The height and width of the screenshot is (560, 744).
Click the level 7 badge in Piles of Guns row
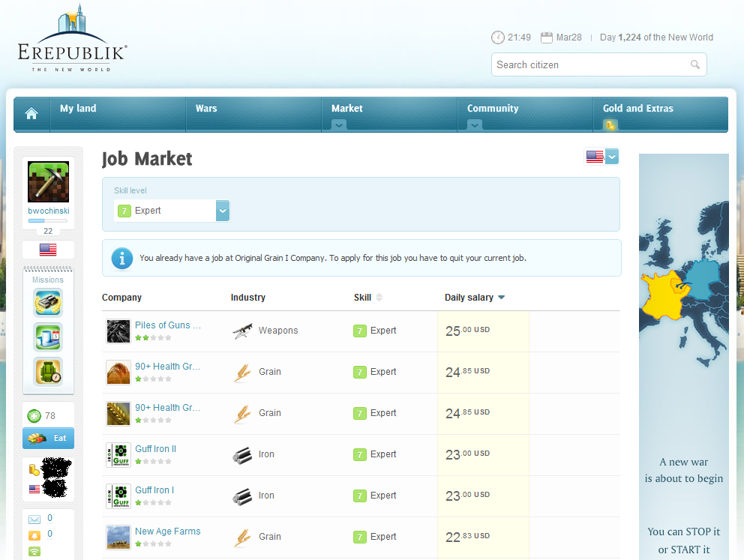[x=360, y=331]
